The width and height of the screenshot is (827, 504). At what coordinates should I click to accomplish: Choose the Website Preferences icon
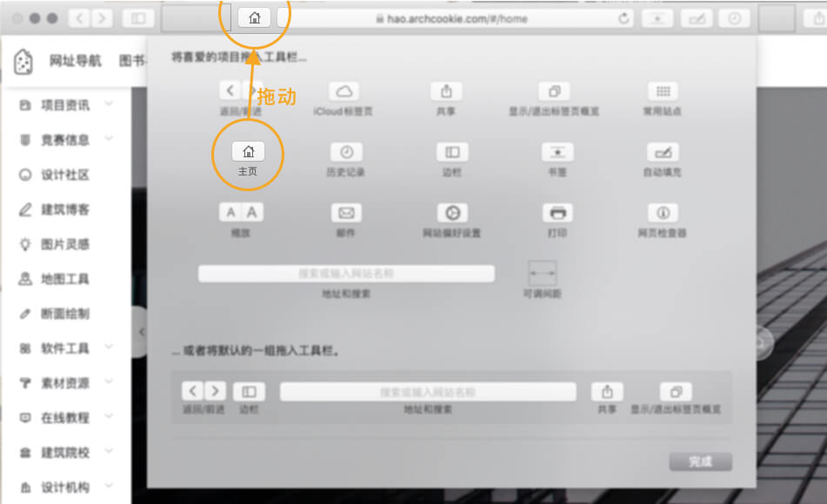pyautogui.click(x=452, y=213)
